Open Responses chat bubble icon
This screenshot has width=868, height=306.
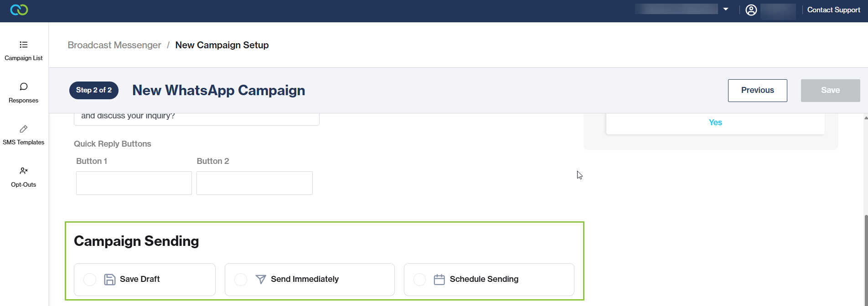(x=24, y=87)
